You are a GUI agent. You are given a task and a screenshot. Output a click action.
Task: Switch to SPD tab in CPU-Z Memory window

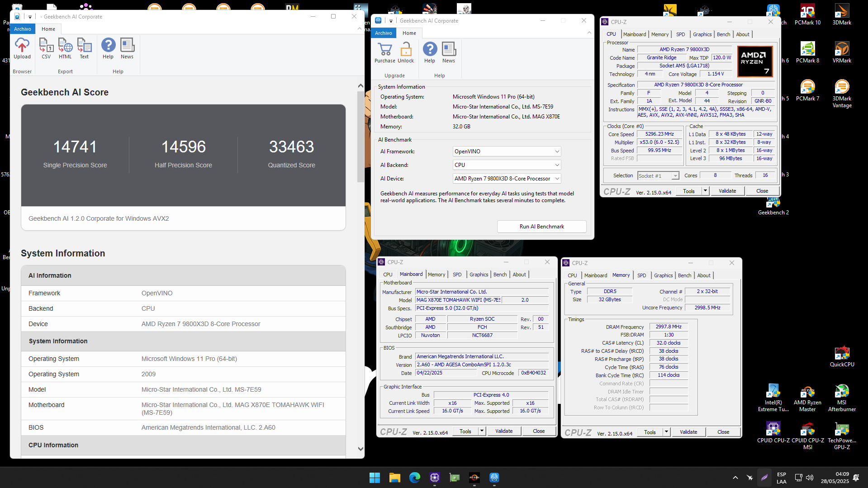641,275
